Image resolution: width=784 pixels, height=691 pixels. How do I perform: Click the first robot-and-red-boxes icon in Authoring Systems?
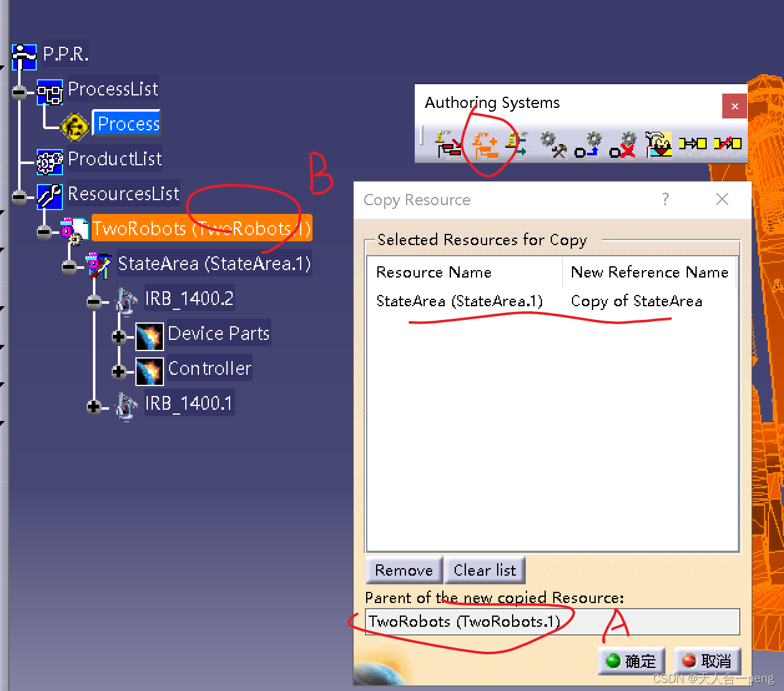[x=449, y=145]
